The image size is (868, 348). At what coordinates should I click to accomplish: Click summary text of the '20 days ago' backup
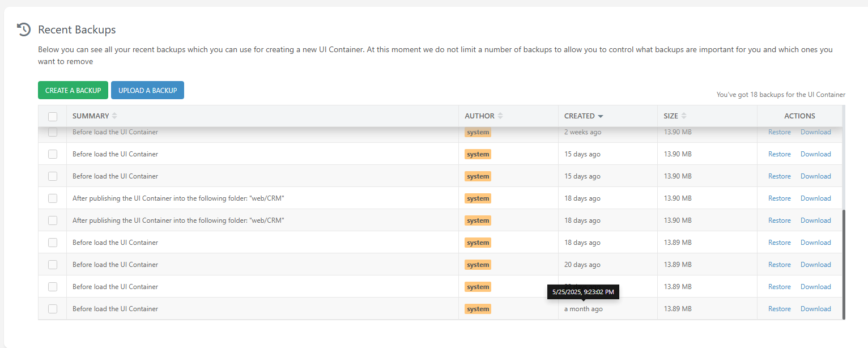tap(115, 265)
